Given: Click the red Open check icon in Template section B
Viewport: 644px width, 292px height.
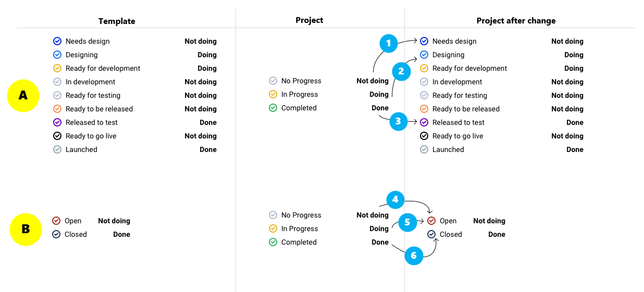Looking at the screenshot, I should (x=56, y=221).
